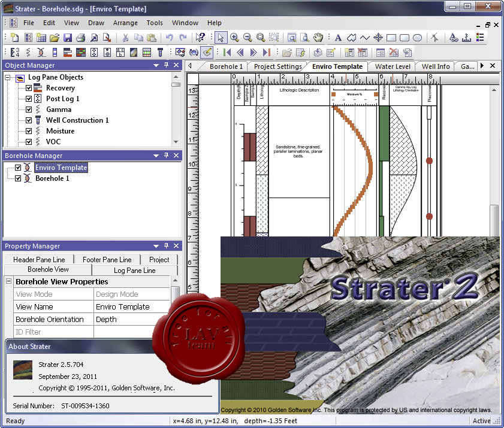
Task: Open the Arrange menu
Action: pos(125,23)
